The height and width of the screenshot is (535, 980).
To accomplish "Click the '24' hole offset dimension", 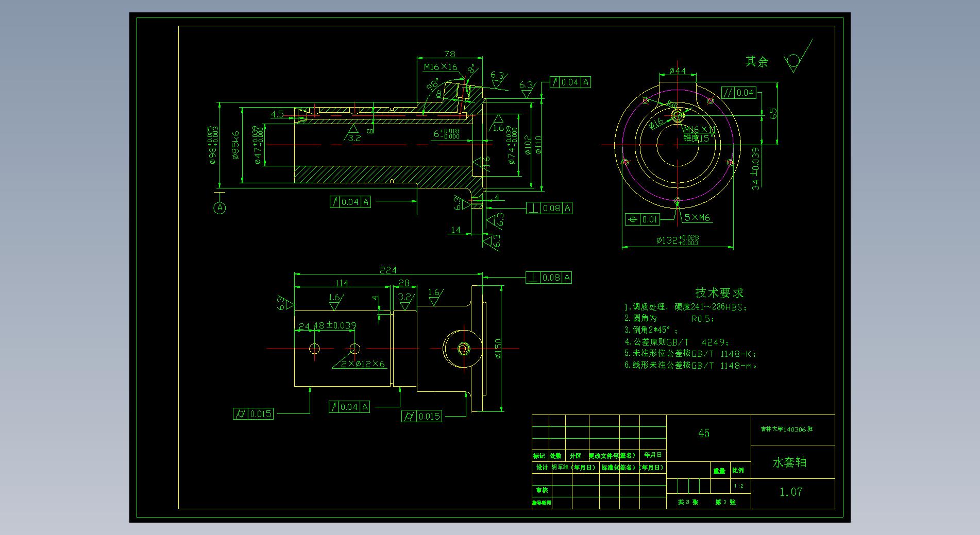I will point(304,326).
